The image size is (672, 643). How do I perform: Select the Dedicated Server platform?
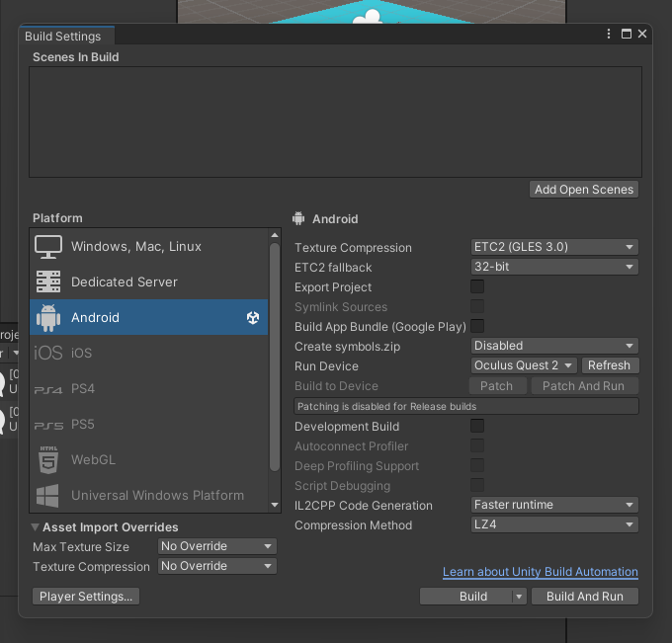(x=148, y=281)
